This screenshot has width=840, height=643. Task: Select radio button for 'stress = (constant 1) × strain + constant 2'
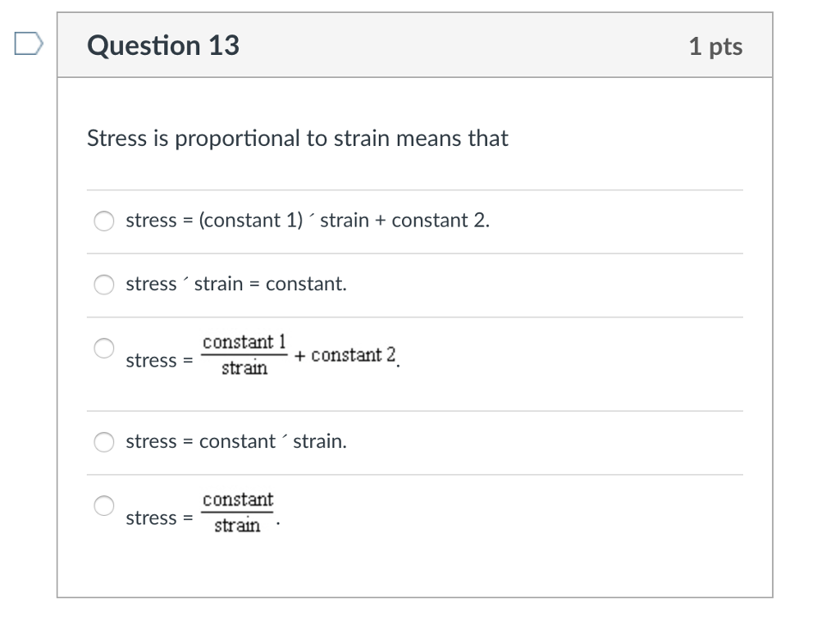103,221
